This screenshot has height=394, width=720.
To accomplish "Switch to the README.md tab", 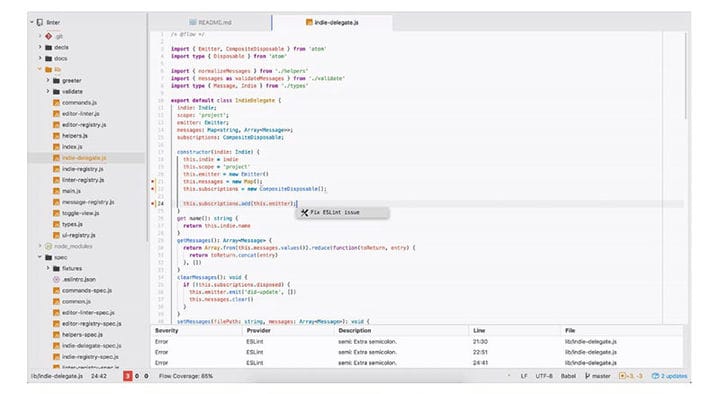I will pos(210,22).
